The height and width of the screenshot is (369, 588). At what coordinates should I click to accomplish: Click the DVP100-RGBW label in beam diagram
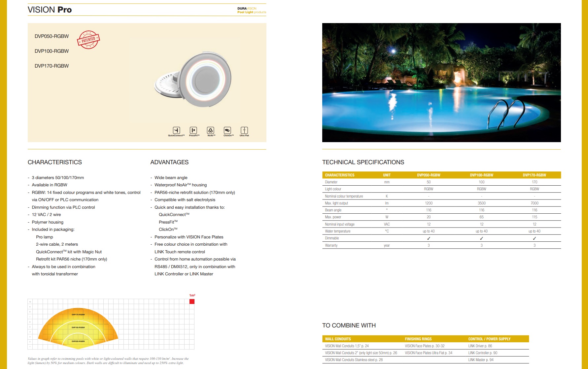pos(78,327)
